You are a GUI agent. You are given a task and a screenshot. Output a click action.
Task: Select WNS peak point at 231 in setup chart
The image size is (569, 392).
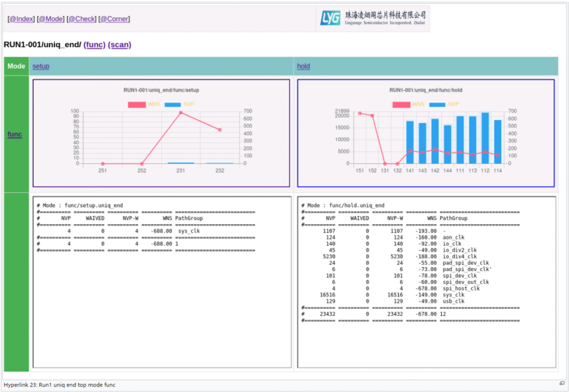(181, 113)
